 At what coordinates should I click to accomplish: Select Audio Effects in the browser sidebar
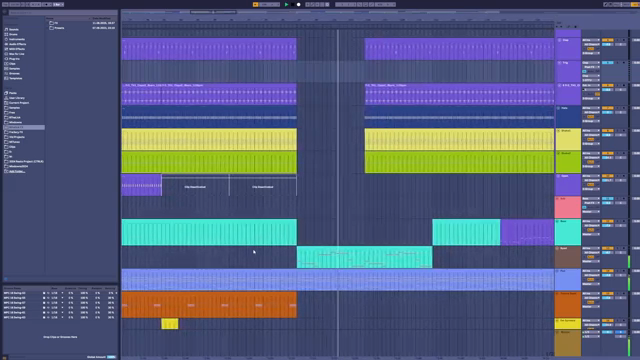(x=17, y=44)
